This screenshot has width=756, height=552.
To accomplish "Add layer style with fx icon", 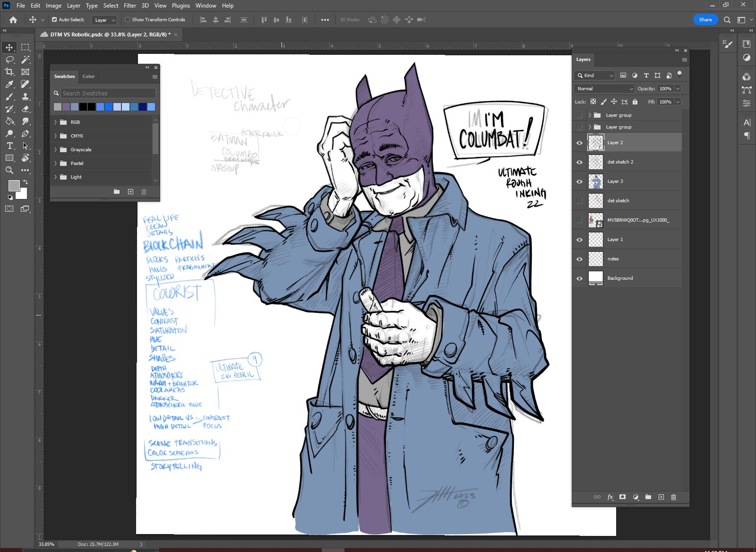I will tap(610, 497).
